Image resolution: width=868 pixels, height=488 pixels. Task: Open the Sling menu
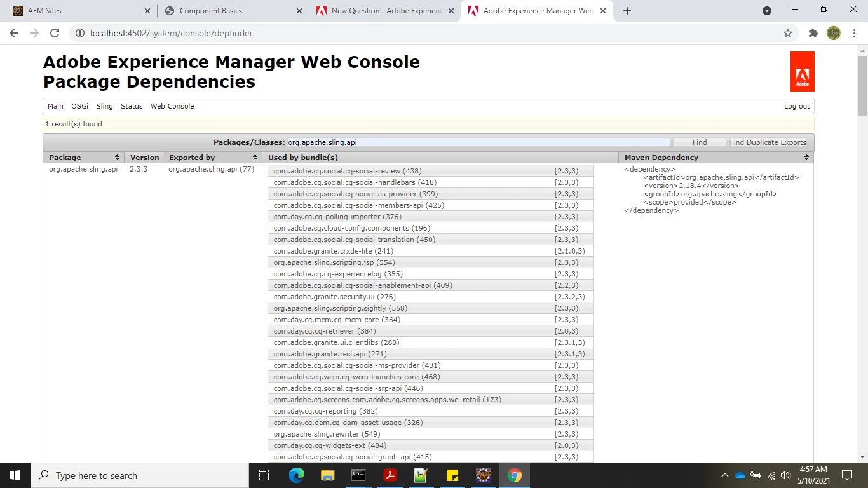104,106
